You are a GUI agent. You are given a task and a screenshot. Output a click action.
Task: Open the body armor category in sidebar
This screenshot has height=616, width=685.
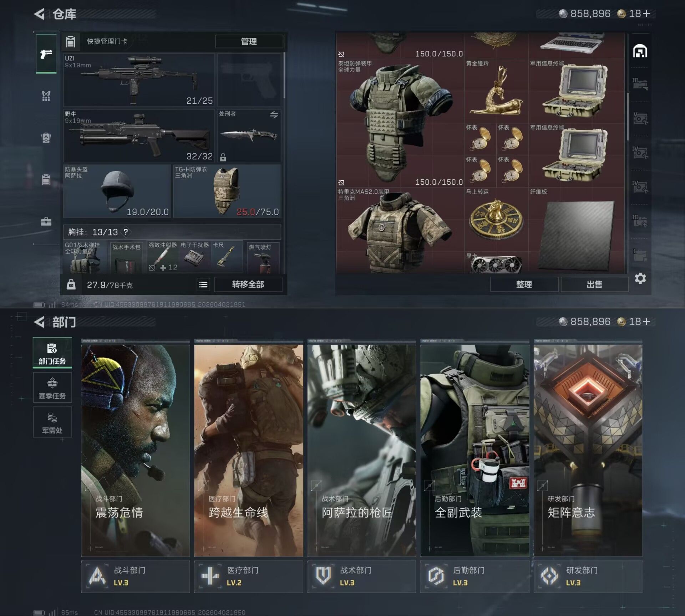[46, 96]
